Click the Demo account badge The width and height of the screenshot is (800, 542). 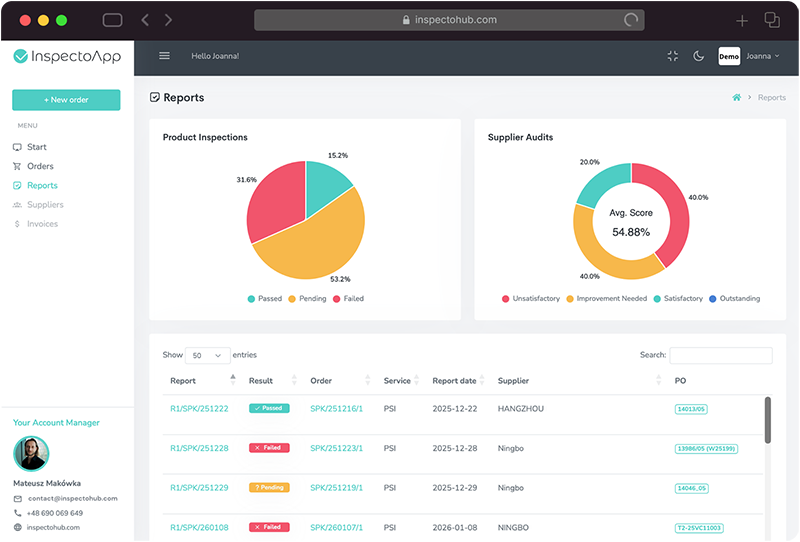pos(729,57)
